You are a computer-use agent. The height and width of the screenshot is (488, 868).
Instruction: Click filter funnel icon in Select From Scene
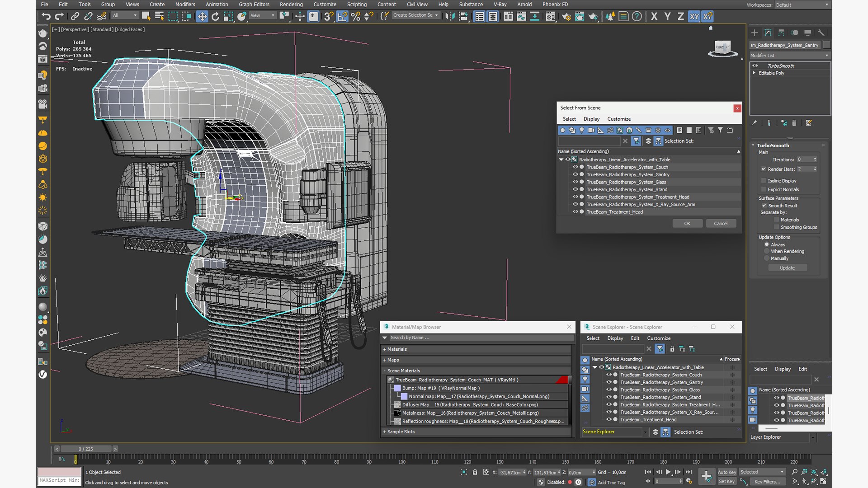click(636, 141)
